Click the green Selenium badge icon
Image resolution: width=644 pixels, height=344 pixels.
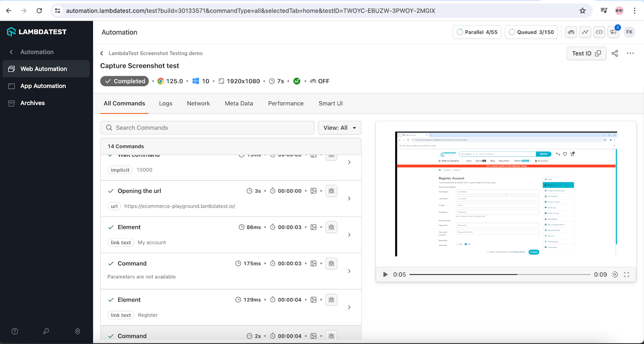297,81
